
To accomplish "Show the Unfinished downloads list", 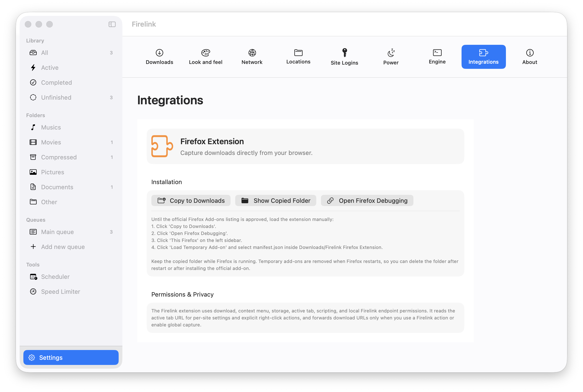I will (x=71, y=97).
